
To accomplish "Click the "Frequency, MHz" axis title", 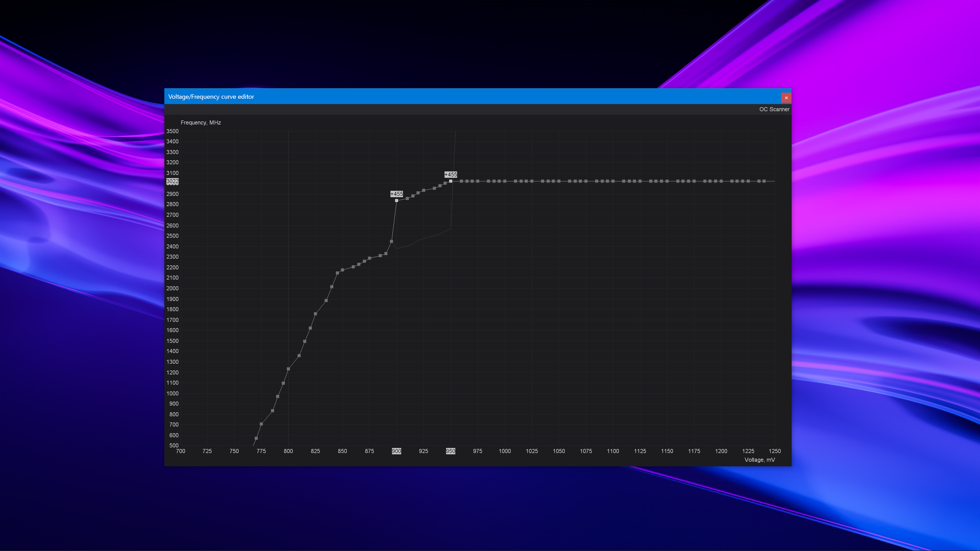I will tap(201, 122).
